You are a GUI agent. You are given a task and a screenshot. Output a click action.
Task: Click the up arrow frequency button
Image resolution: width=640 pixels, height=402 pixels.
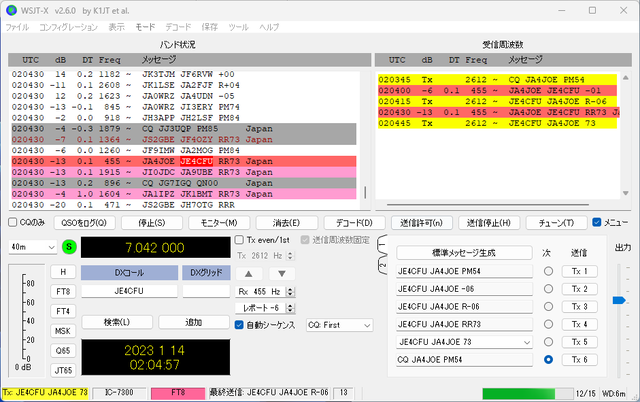[248, 273]
